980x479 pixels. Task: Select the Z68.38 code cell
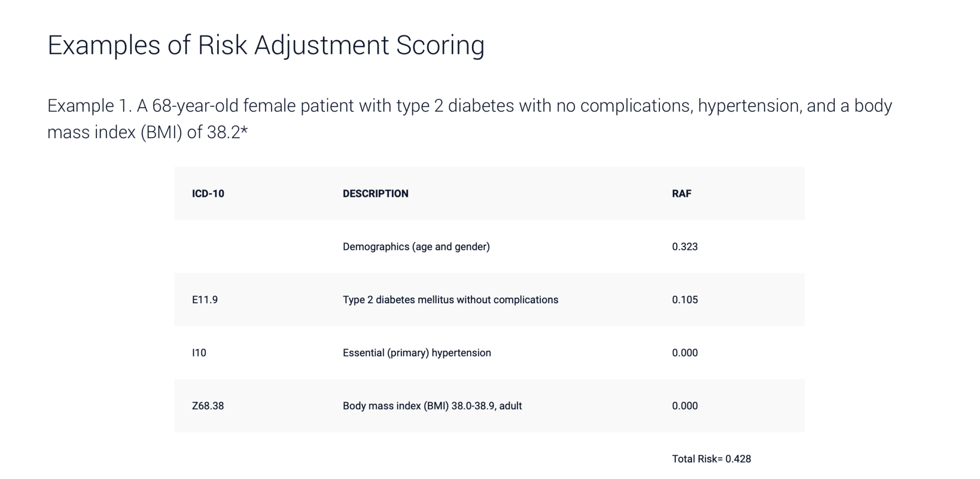coord(208,406)
